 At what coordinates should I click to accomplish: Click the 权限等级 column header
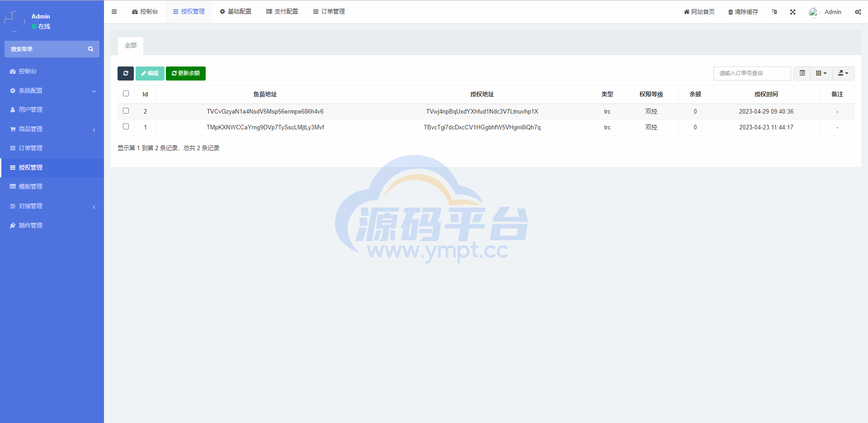point(651,94)
